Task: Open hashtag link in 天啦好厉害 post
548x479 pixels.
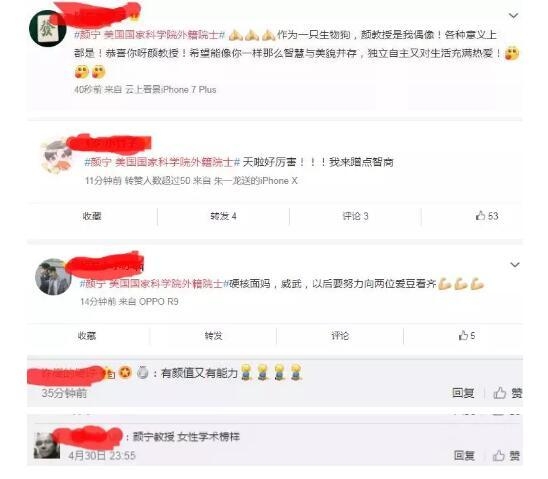Action: pyautogui.click(x=163, y=162)
